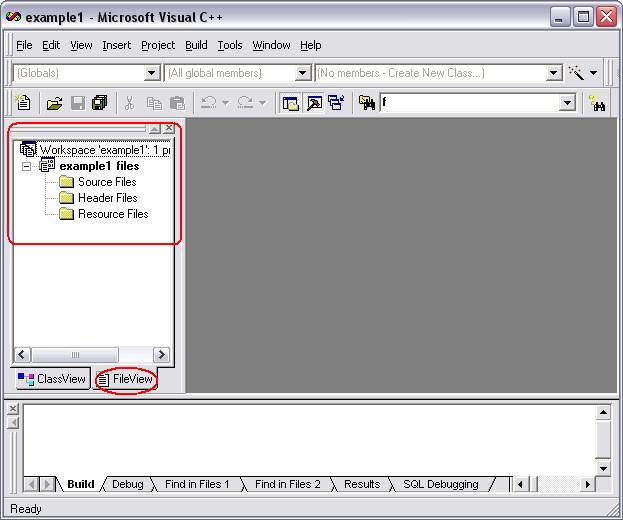The image size is (623, 520).
Task: Open the Build menu
Action: point(196,45)
